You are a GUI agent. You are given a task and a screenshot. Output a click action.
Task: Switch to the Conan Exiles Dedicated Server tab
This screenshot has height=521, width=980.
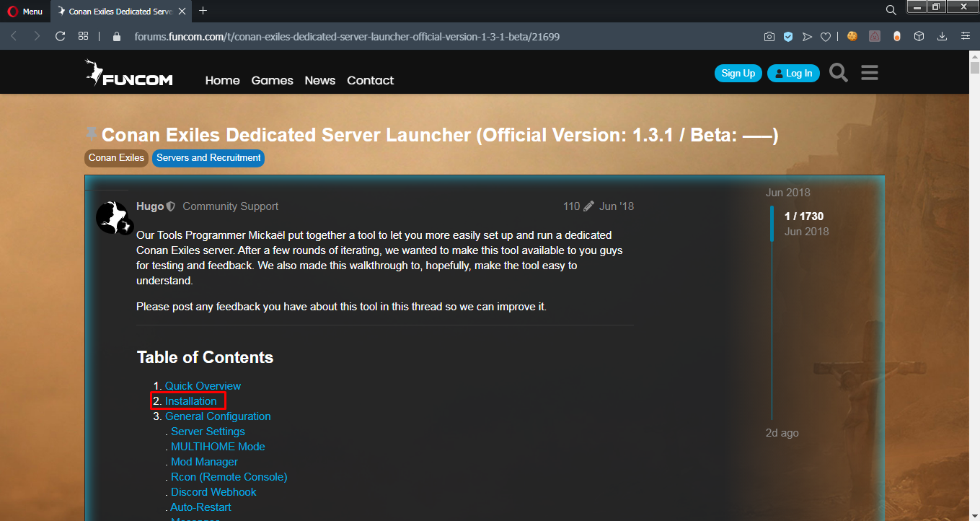point(121,11)
